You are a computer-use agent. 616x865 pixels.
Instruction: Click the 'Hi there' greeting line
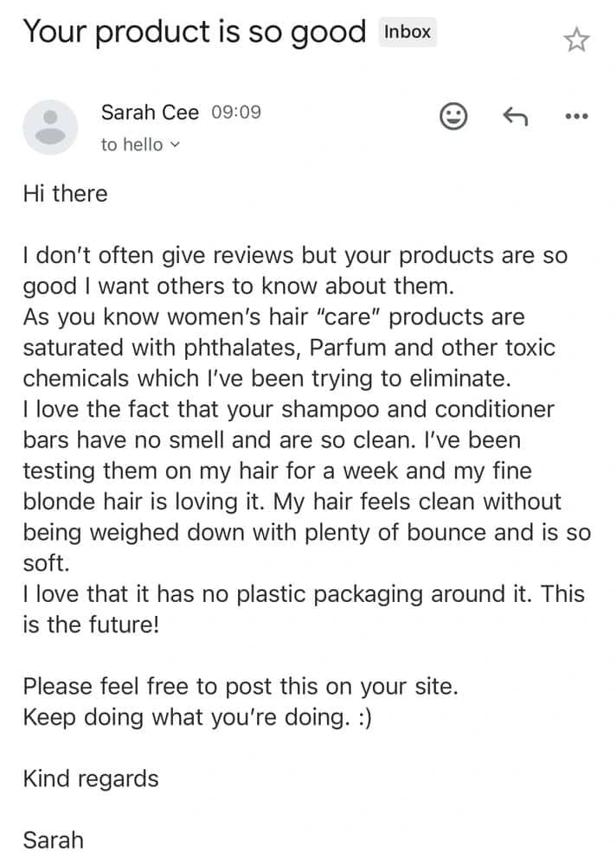click(65, 194)
